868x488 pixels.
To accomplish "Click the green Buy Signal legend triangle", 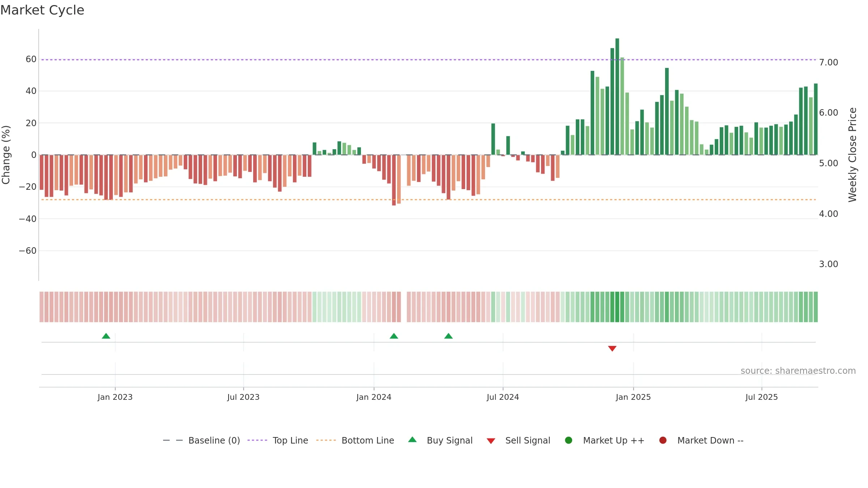I will 412,440.
